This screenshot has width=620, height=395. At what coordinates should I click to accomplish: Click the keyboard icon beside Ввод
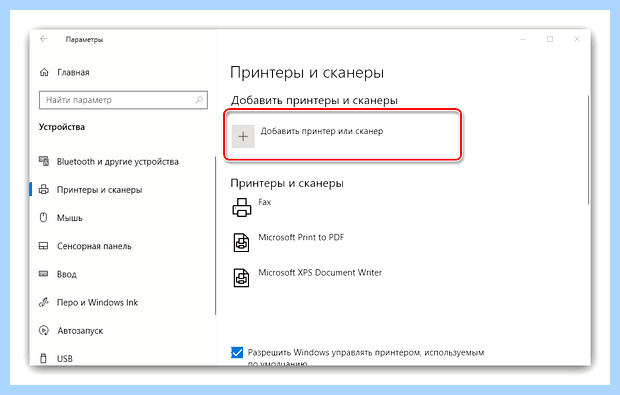coord(43,274)
